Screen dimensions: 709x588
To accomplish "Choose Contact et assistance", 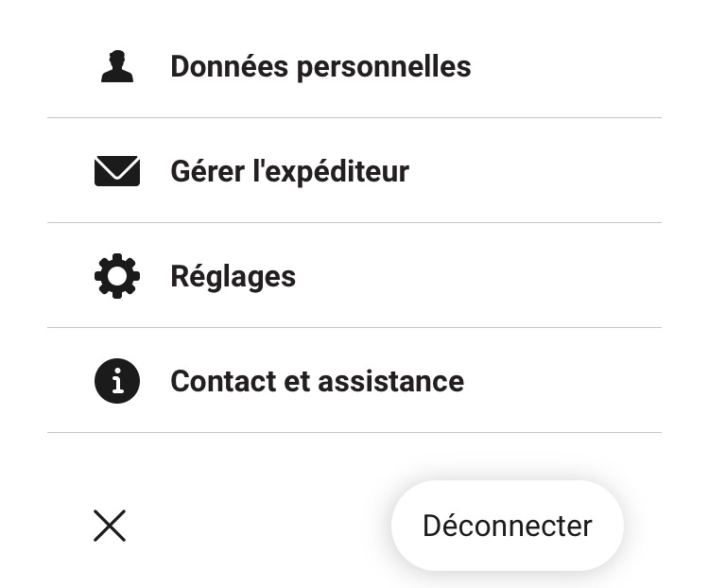I will tap(354, 381).
